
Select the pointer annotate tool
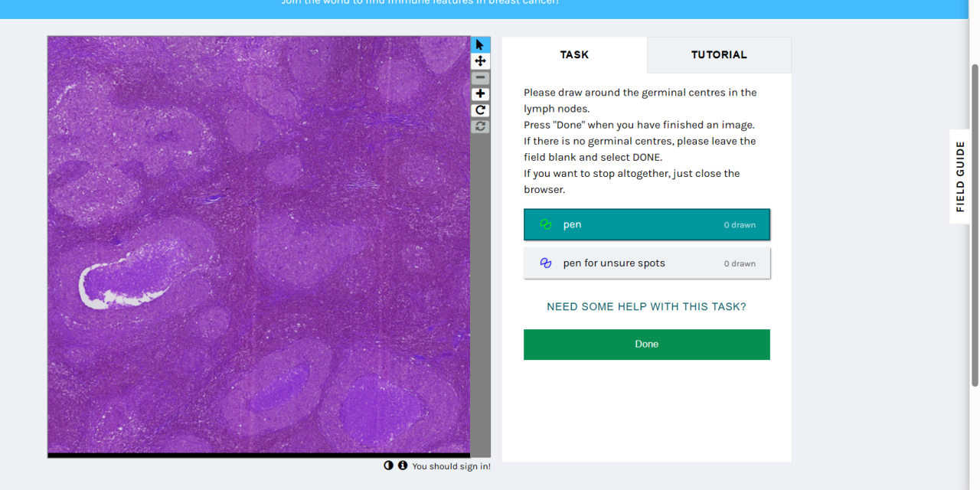(480, 44)
